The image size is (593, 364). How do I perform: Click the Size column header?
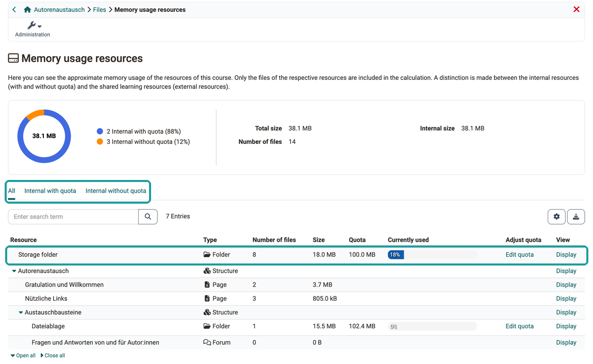click(x=319, y=240)
